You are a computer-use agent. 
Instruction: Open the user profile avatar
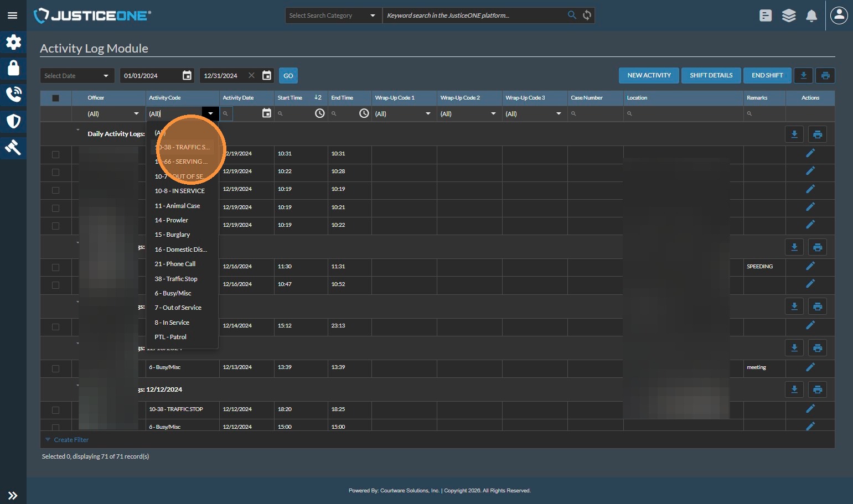[839, 15]
